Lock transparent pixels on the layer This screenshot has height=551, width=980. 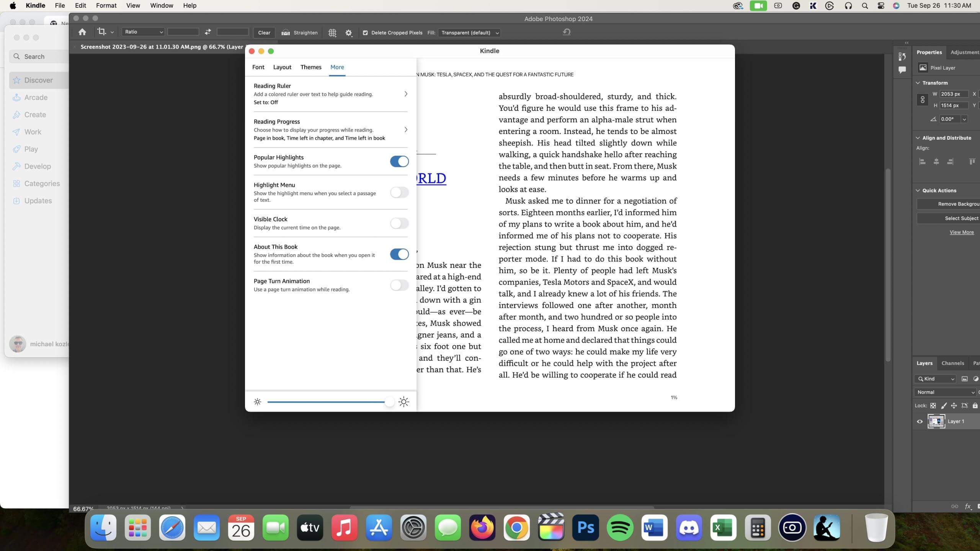pos(933,406)
